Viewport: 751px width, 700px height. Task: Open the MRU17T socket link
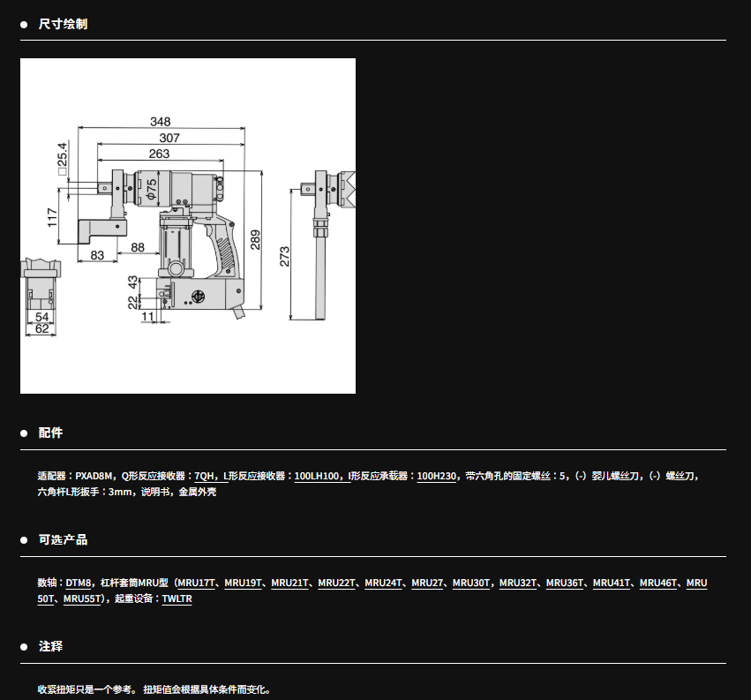196,583
